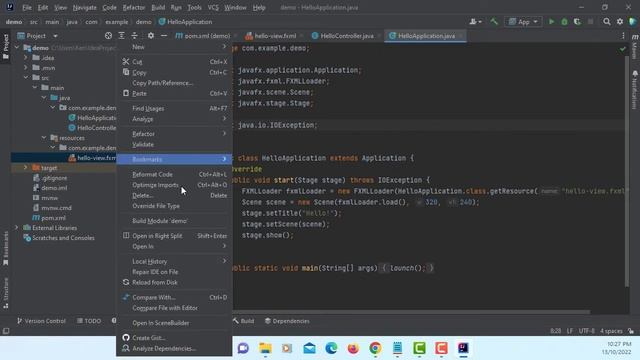The image size is (640, 360).
Task: Open the Notifications sidebar panel
Action: [x=635, y=90]
